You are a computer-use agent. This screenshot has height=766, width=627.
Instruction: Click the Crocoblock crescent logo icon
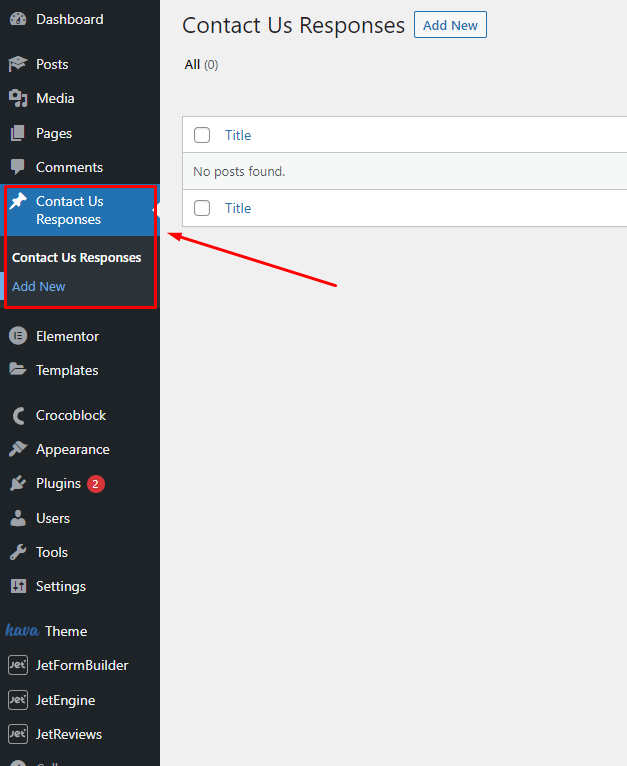click(19, 415)
